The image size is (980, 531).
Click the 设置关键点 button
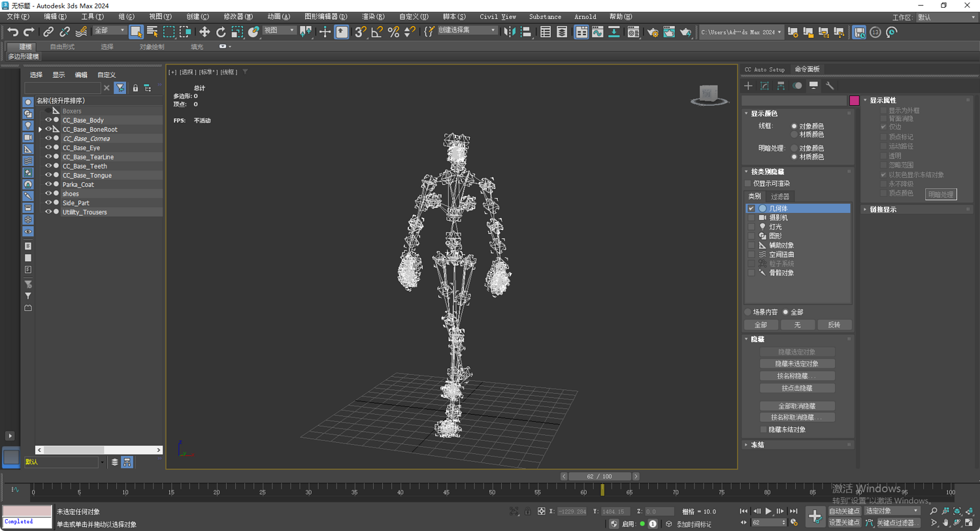click(844, 523)
